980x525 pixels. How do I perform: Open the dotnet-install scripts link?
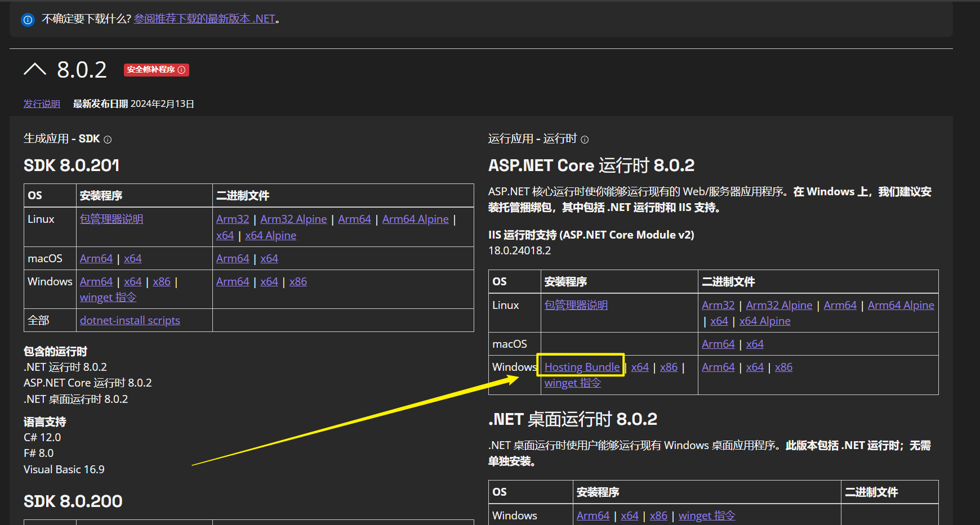point(130,320)
